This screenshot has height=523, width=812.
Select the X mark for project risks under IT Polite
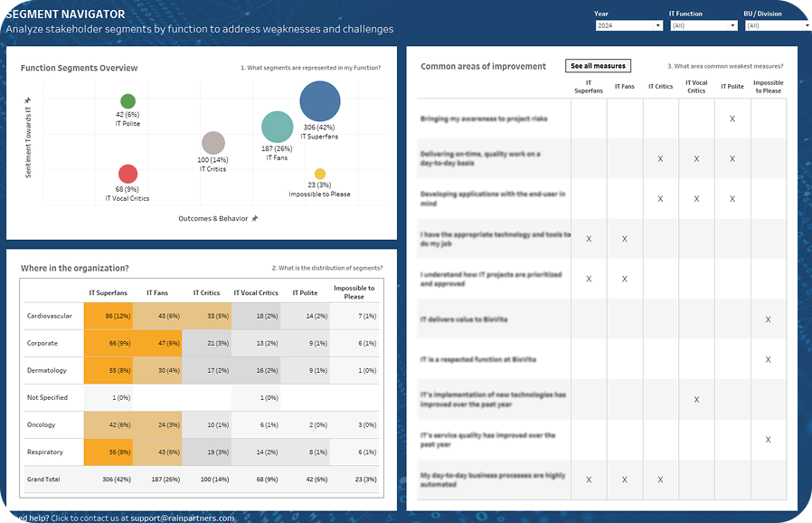click(732, 119)
